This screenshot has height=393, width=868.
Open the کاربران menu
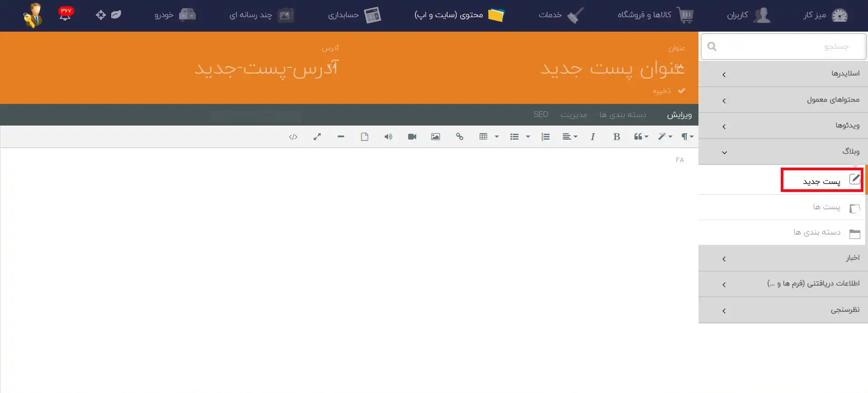click(749, 15)
